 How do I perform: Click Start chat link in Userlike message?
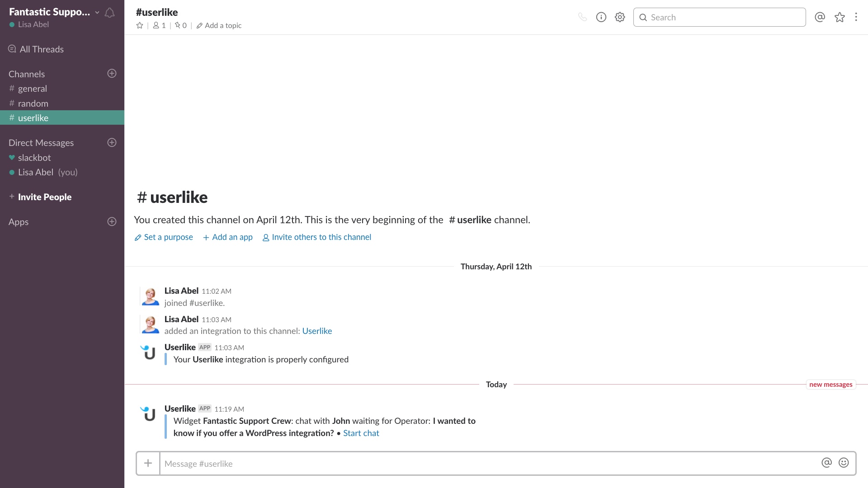pyautogui.click(x=361, y=433)
